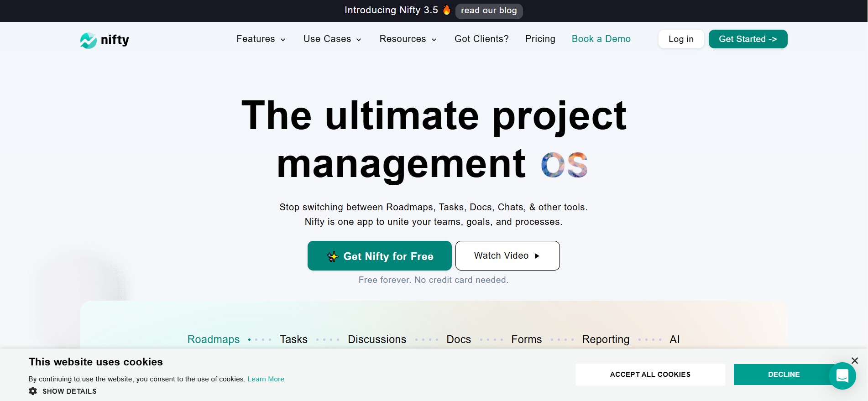Image resolution: width=868 pixels, height=401 pixels.
Task: Open the Got Clients? page
Action: pos(481,39)
